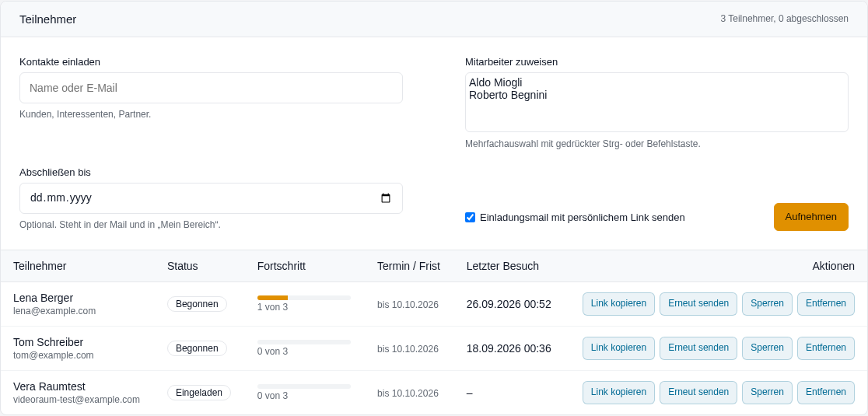
Task: Remove Vera Raumtest via Entfernen
Action: coord(826,392)
